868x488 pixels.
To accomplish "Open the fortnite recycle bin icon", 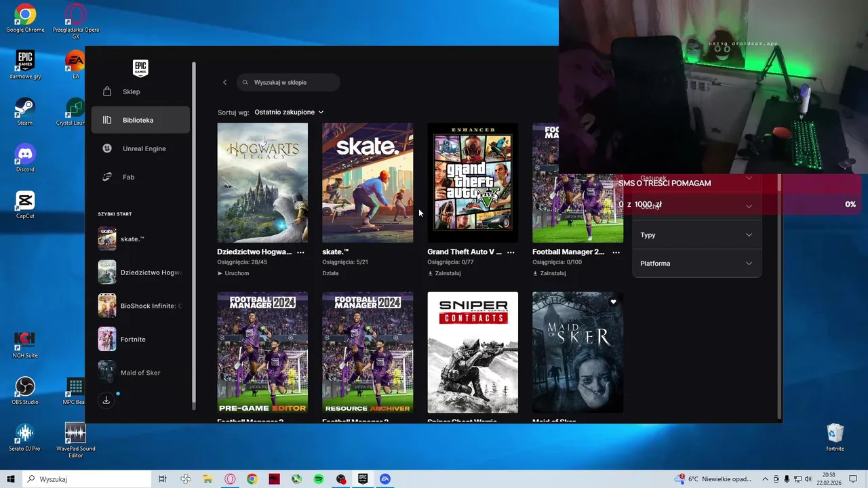I will pyautogui.click(x=835, y=437).
